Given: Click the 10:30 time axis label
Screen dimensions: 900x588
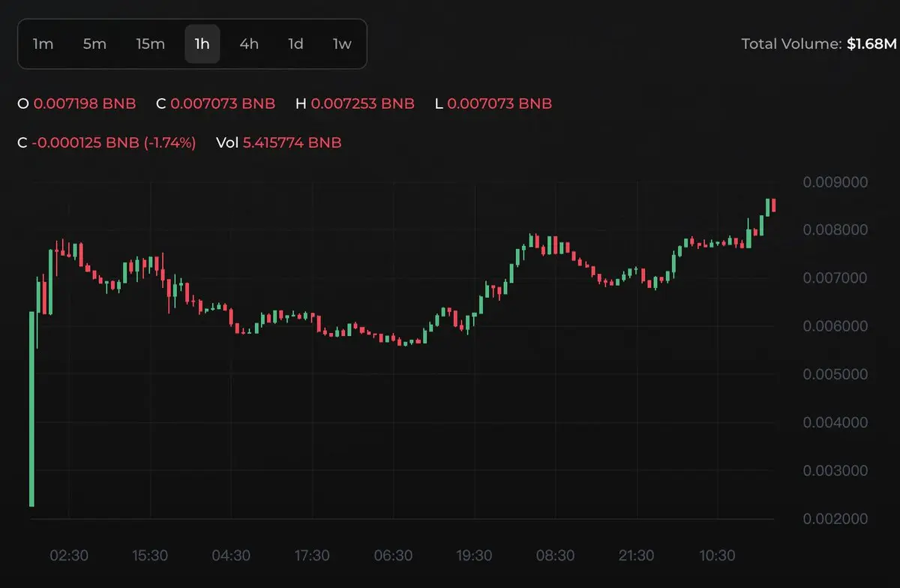Looking at the screenshot, I should coord(717,556).
